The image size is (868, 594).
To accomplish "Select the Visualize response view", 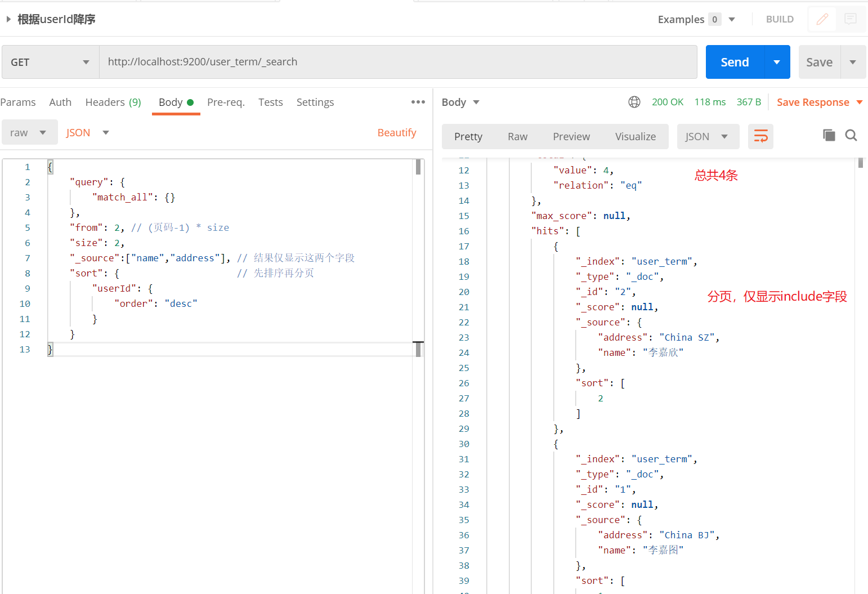I will point(636,136).
